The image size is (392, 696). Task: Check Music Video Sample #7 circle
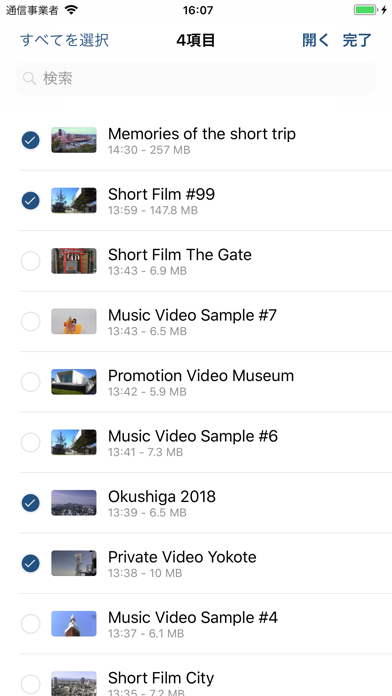(x=31, y=321)
